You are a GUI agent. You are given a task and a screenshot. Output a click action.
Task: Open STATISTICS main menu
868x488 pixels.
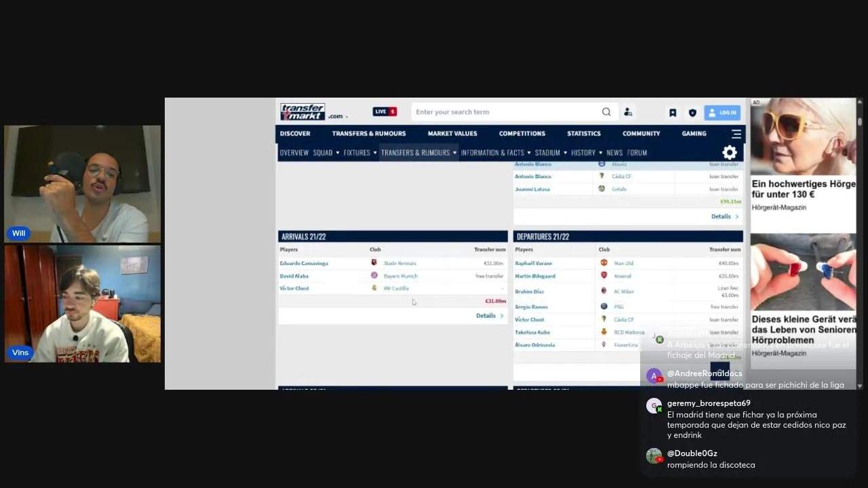coord(584,134)
